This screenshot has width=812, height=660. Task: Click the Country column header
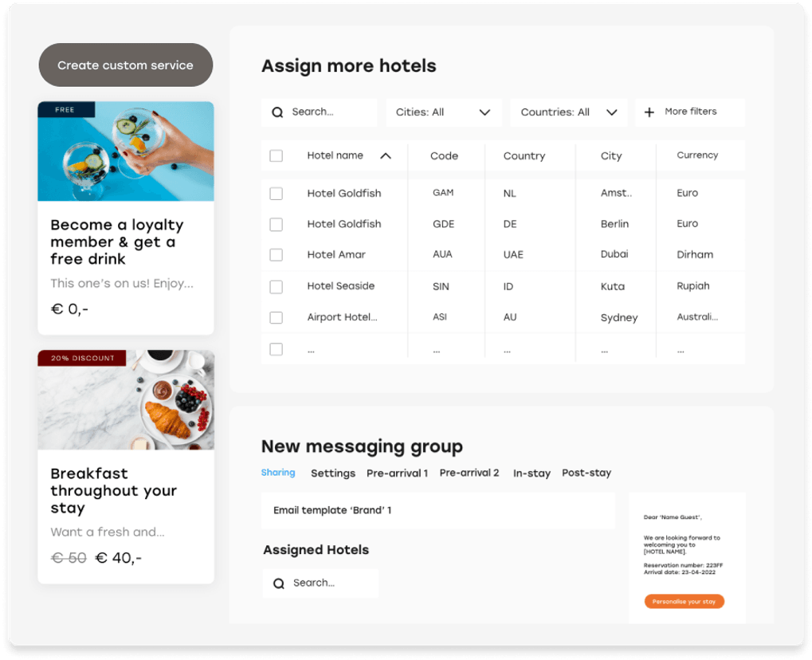[524, 156]
